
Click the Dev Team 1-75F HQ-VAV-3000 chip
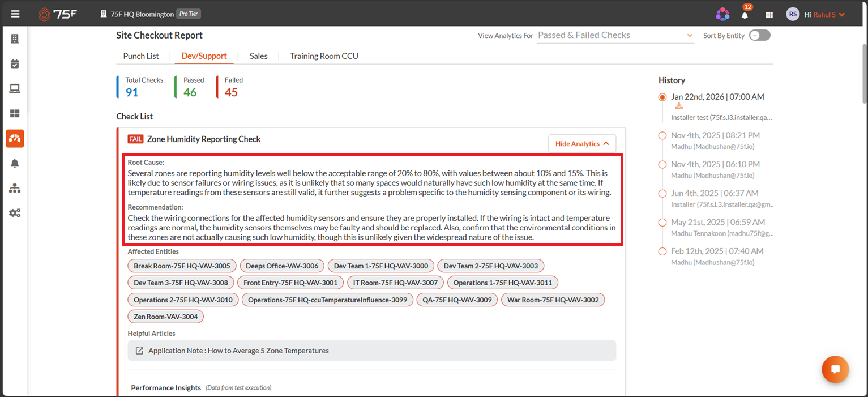pyautogui.click(x=381, y=266)
